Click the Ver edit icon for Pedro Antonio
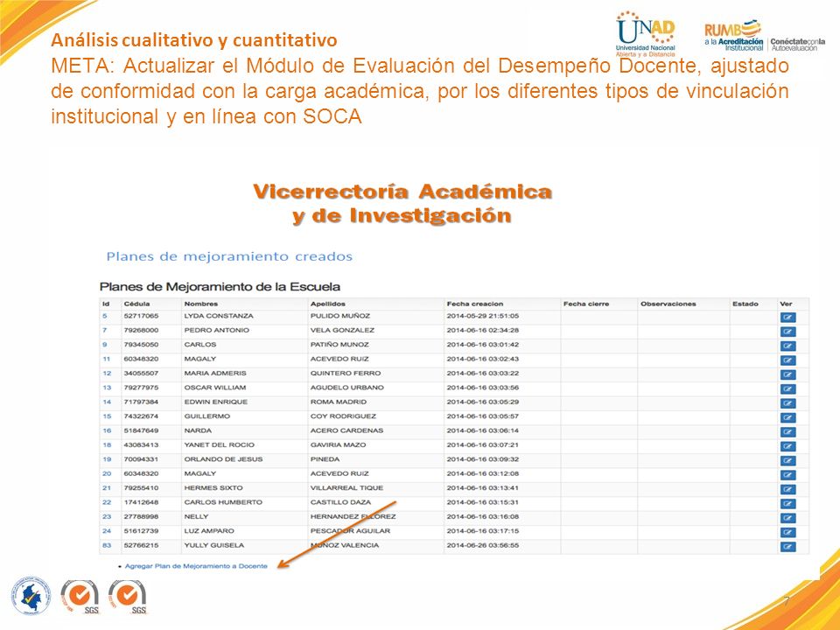840x630 pixels. pos(787,332)
